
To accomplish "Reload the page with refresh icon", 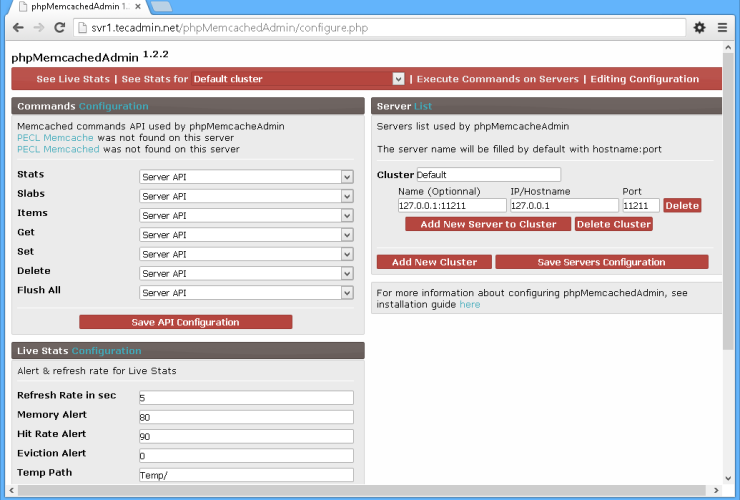I will (x=60, y=28).
